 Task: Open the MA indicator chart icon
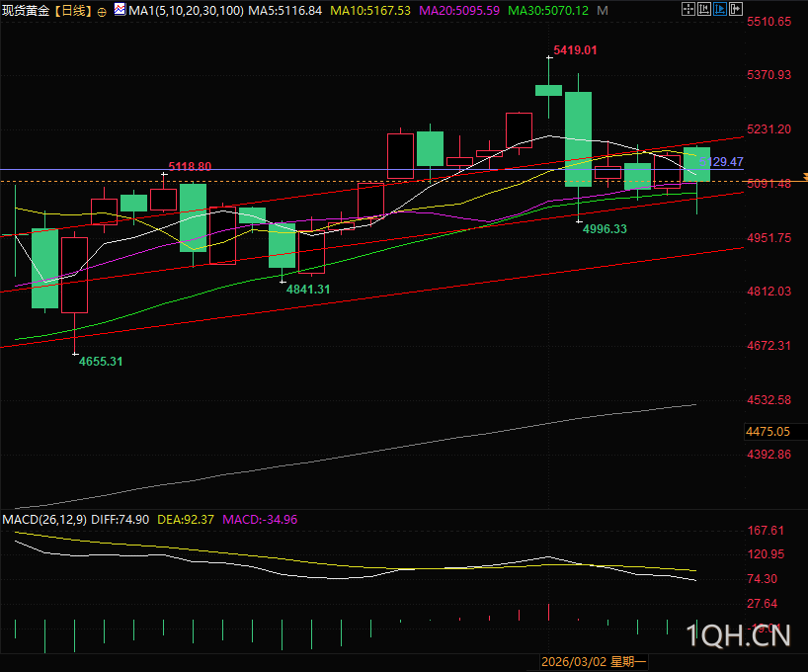coord(120,9)
